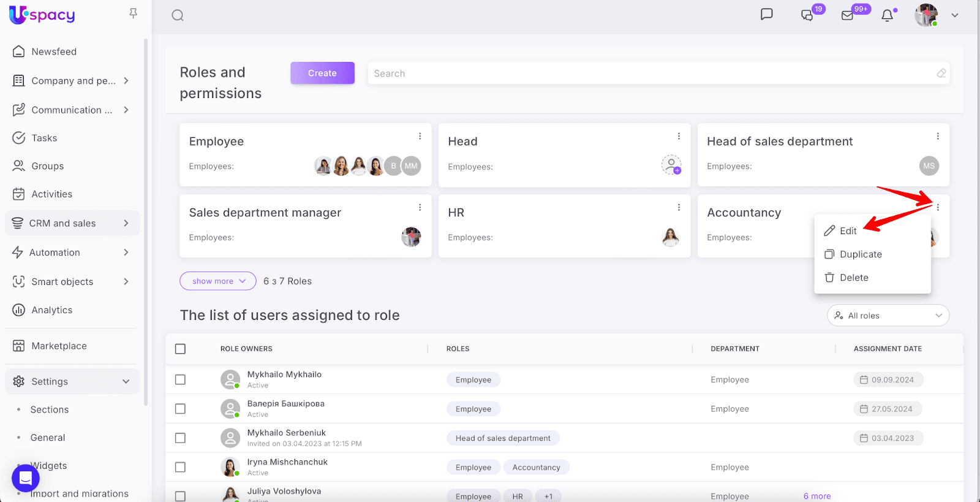This screenshot has height=502, width=980.
Task: Choose Edit from the Accountancy context menu
Action: coord(848,231)
